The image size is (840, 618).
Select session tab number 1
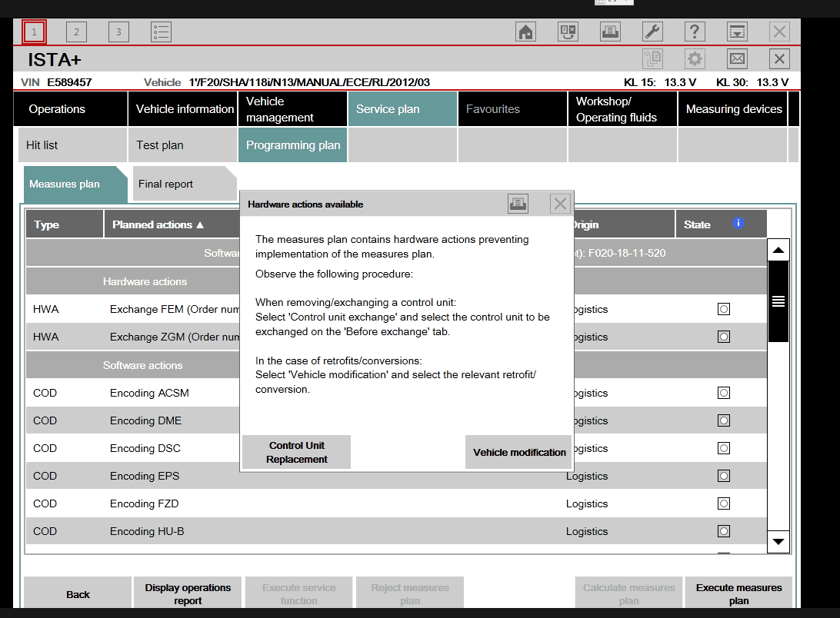click(x=34, y=32)
